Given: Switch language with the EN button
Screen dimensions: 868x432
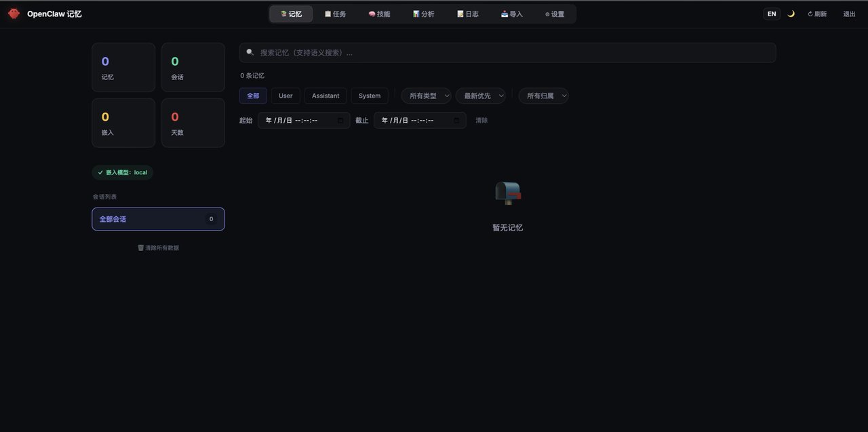Looking at the screenshot, I should (x=772, y=14).
